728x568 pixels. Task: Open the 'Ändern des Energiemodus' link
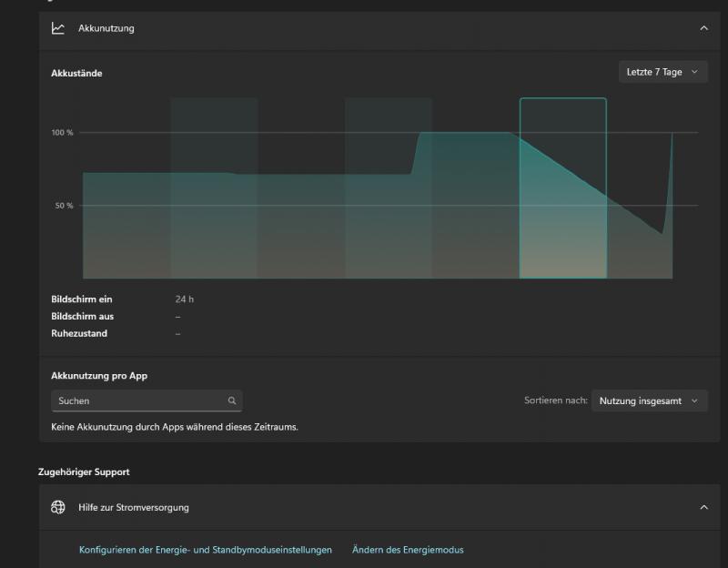[408, 550]
